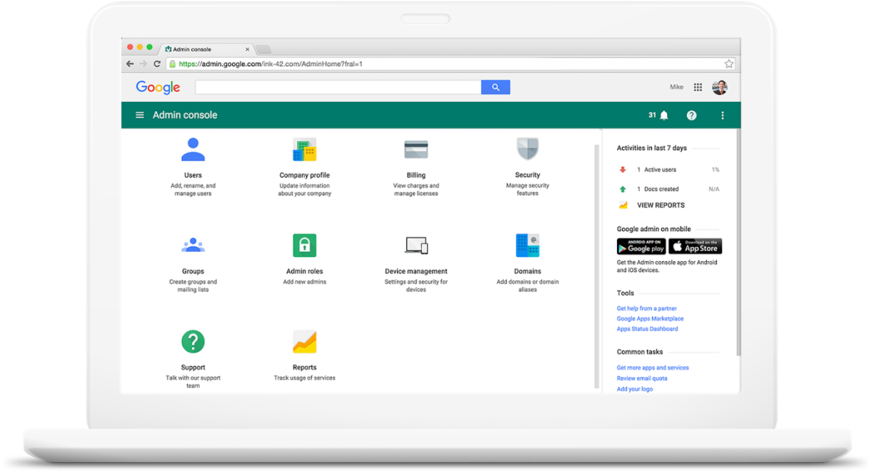Open the three-dot more options menu
Screen dimensions: 870x472
[x=722, y=115]
